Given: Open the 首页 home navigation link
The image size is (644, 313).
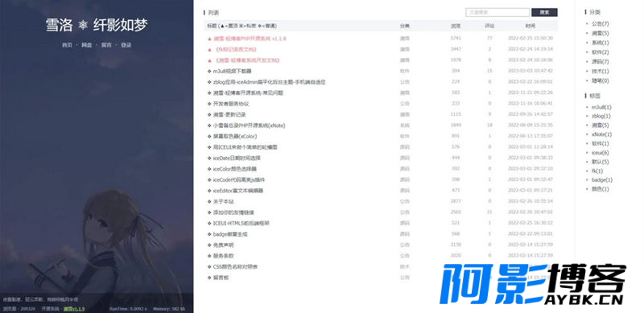Looking at the screenshot, I should 67,45.
